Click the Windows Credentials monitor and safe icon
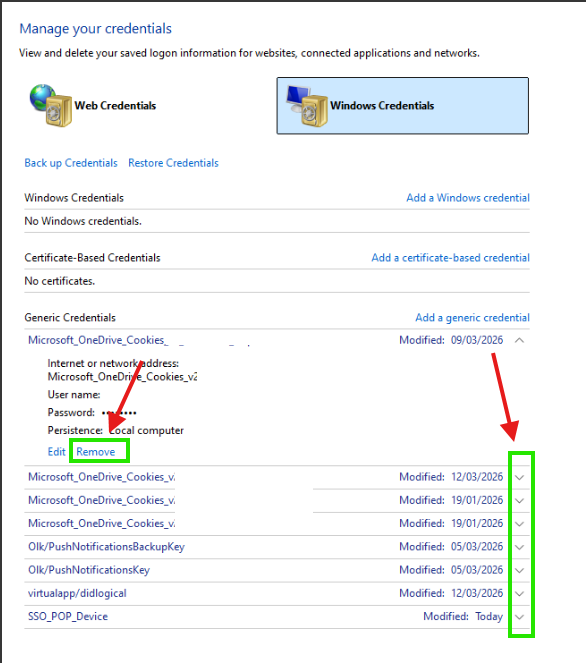Screen dimensions: 586x663 point(307,105)
